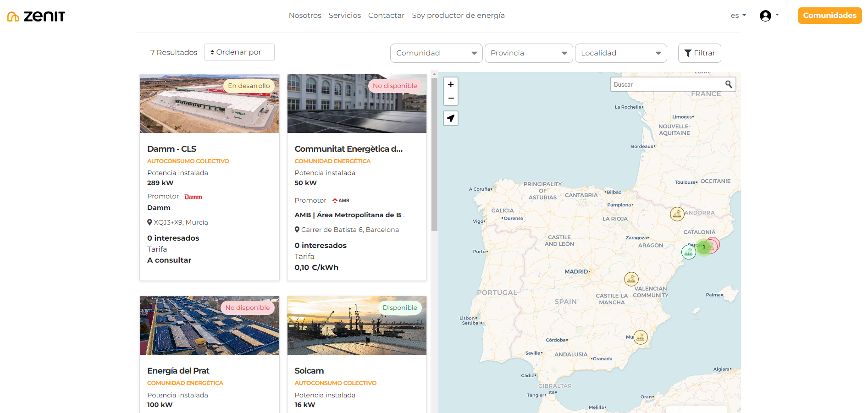The image size is (868, 413).
Task: Click the geolocation arrow on the map
Action: pyautogui.click(x=451, y=118)
